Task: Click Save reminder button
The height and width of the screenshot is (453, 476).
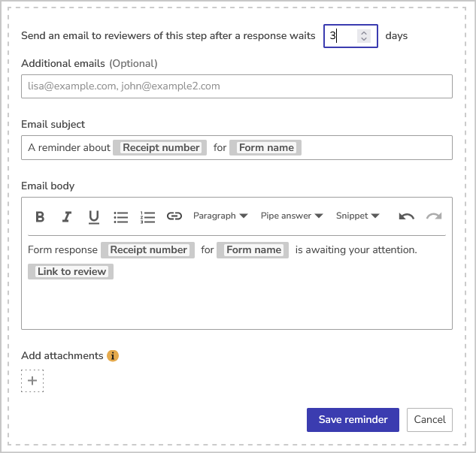Action: (x=353, y=420)
